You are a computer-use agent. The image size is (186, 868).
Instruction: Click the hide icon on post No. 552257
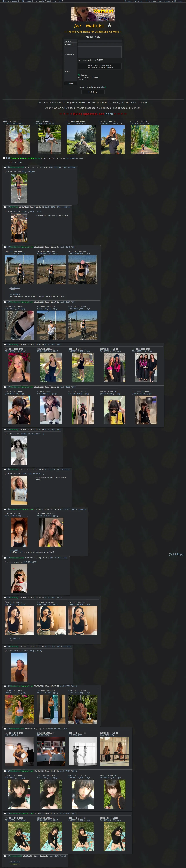9,597
